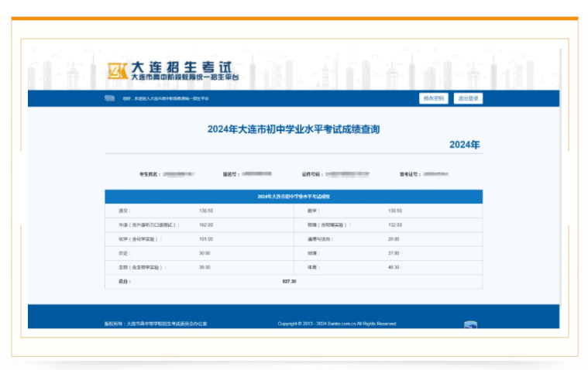
Task: Click the 版权所有 footer text
Action: pos(156,323)
